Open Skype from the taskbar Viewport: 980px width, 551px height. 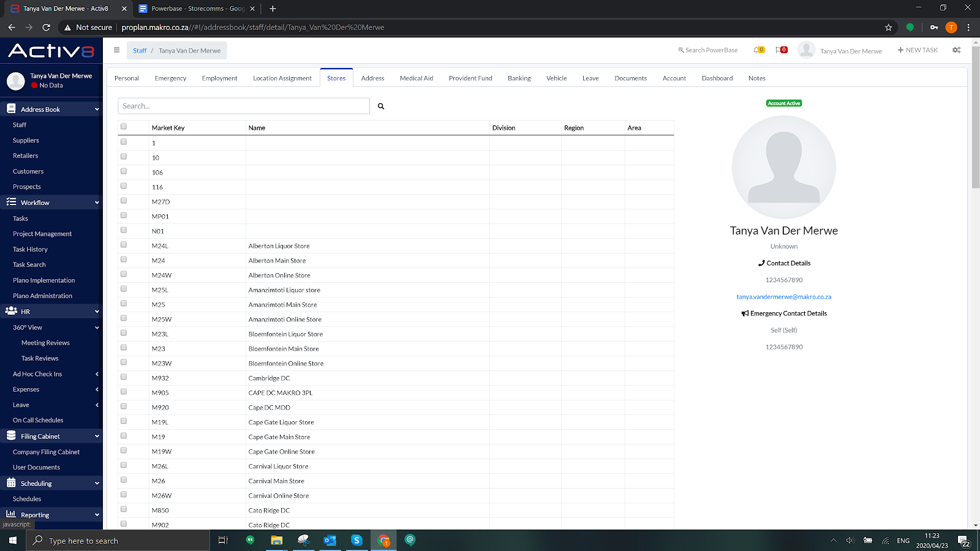click(356, 541)
